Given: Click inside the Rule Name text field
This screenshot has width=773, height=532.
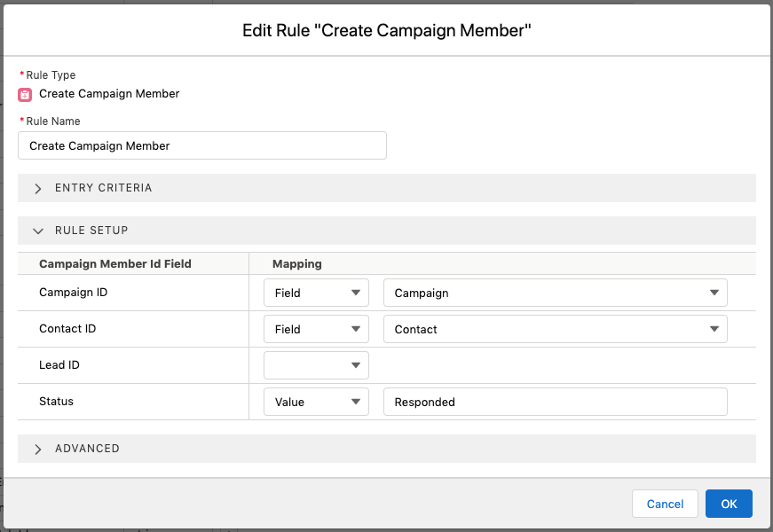Looking at the screenshot, I should 201,145.
